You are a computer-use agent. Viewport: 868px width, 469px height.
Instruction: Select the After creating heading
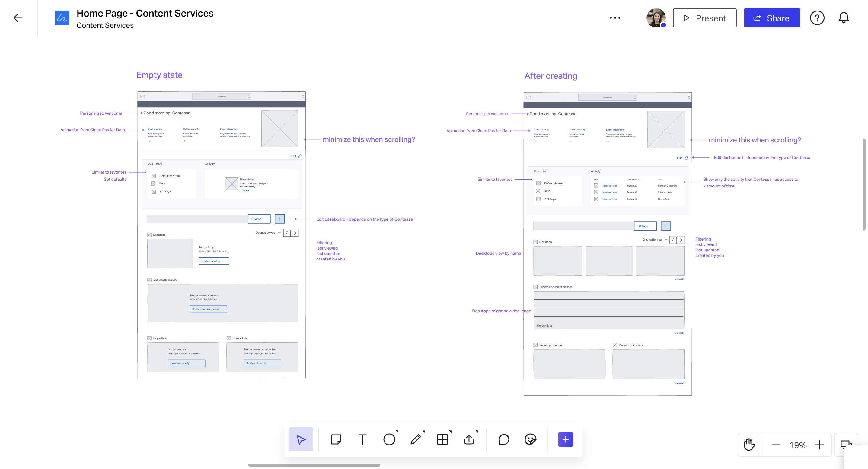[x=550, y=76]
